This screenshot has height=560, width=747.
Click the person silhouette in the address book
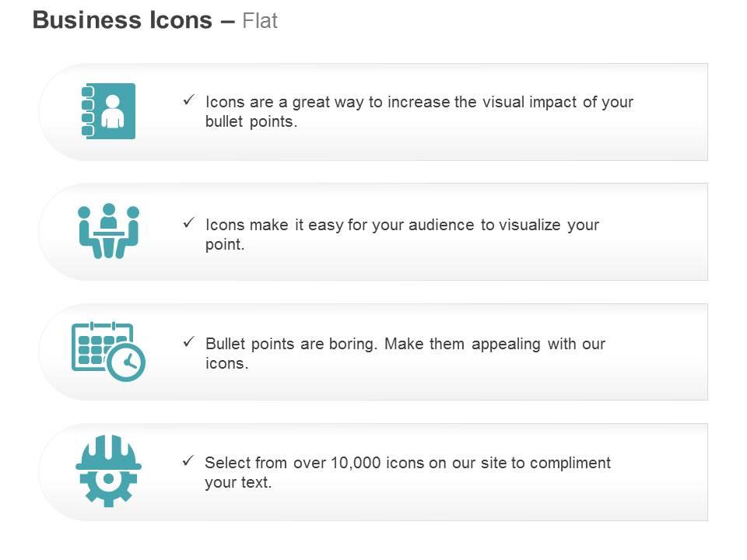click(x=113, y=111)
